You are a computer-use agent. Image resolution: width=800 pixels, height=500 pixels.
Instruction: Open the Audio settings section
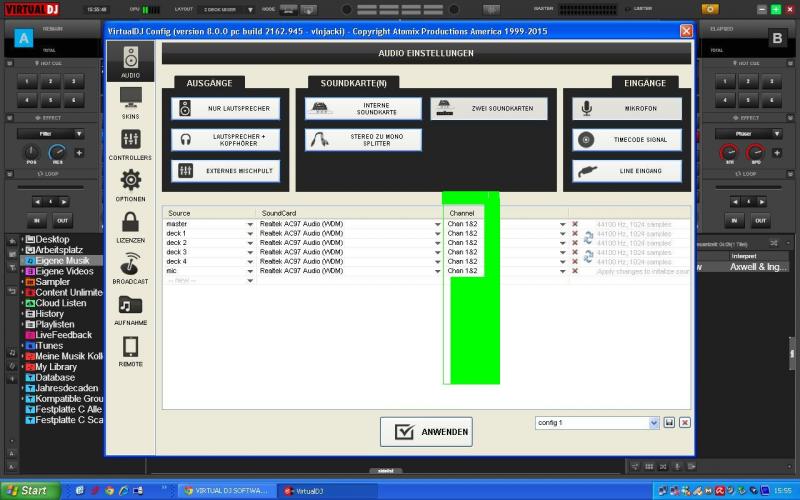[130, 62]
